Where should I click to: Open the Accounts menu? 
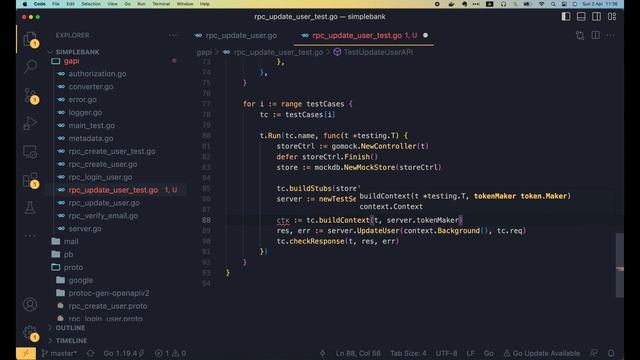tap(30, 304)
